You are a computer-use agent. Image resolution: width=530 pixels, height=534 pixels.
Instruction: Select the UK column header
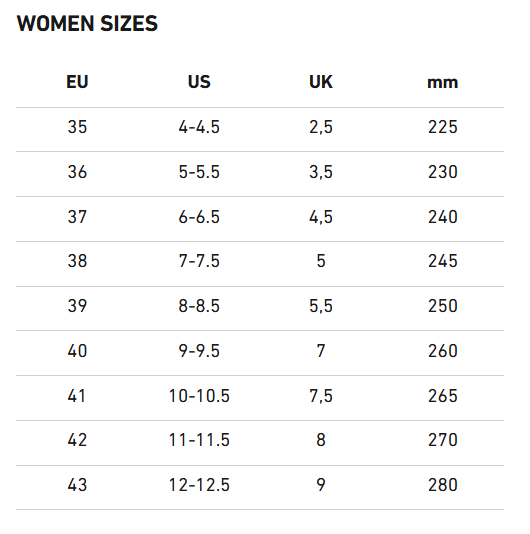[x=321, y=82]
